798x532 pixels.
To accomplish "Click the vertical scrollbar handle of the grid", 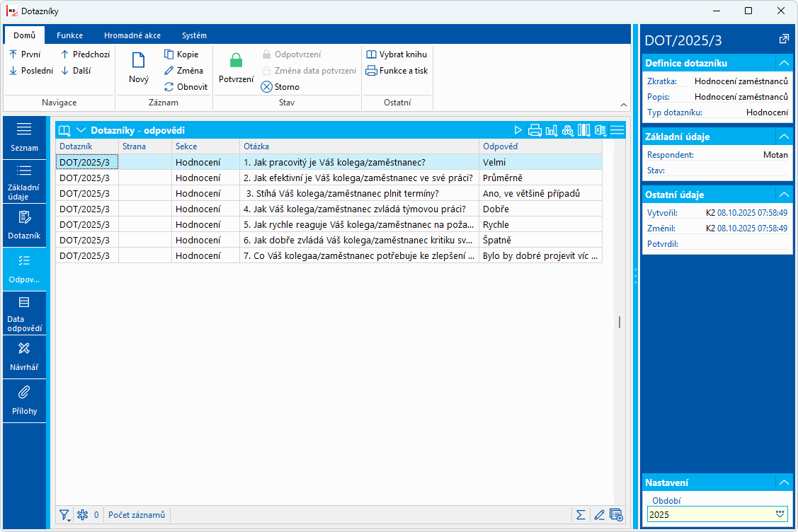I will coord(620,322).
